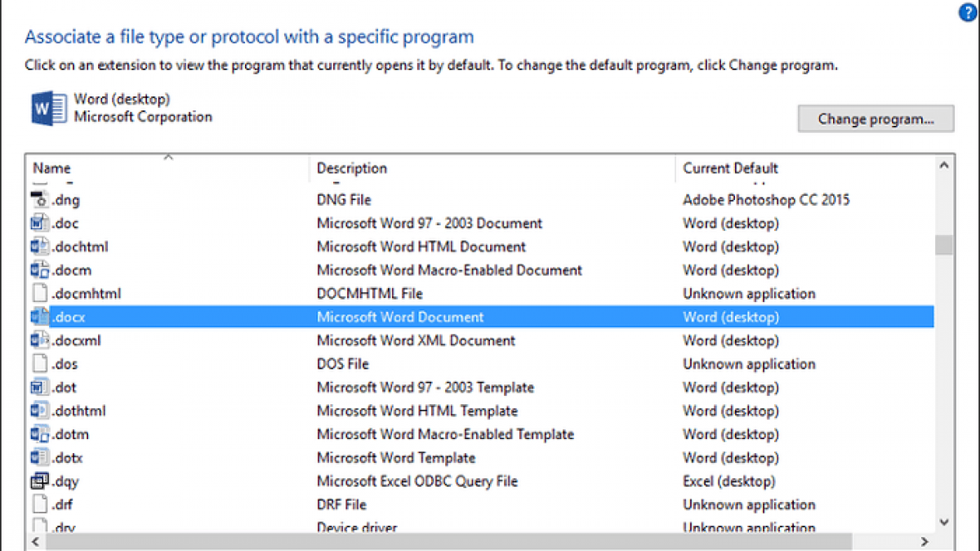Click the .docx file icon
This screenshot has height=551, width=980.
click(x=40, y=317)
